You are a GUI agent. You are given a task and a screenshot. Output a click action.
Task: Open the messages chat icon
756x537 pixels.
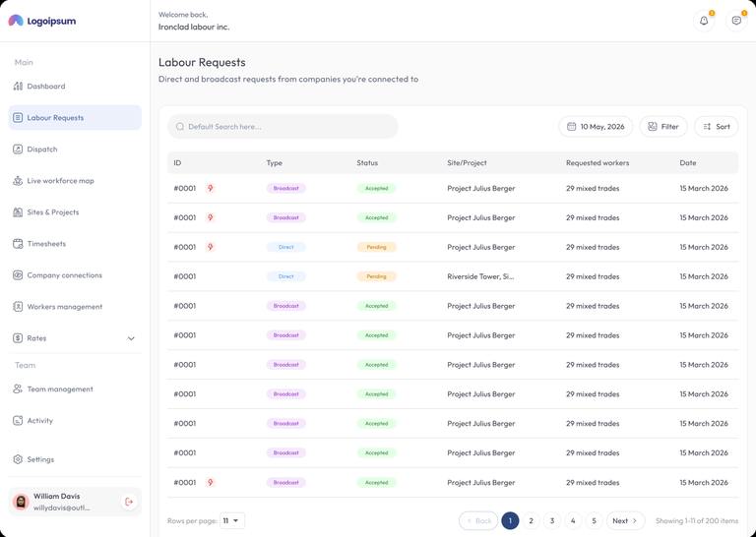click(736, 21)
